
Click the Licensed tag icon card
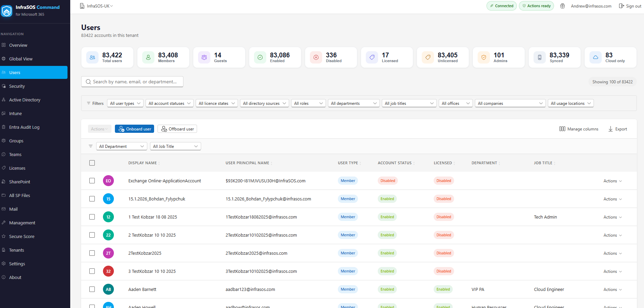coord(372,57)
